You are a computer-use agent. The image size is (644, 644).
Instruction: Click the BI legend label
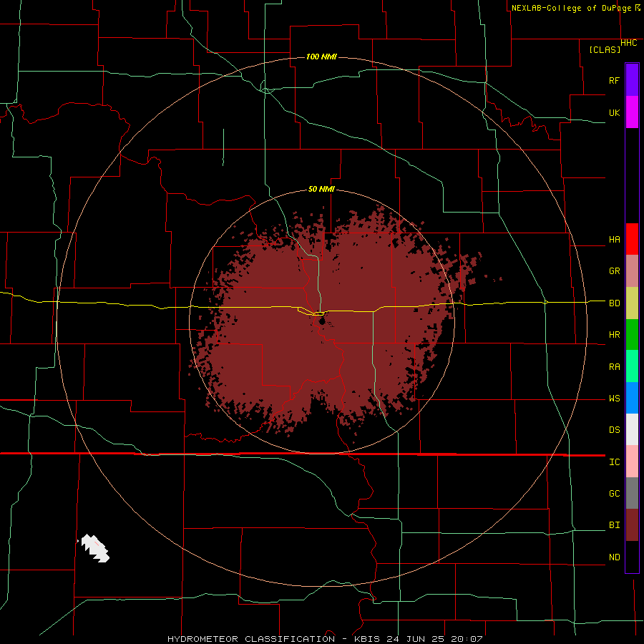point(614,525)
